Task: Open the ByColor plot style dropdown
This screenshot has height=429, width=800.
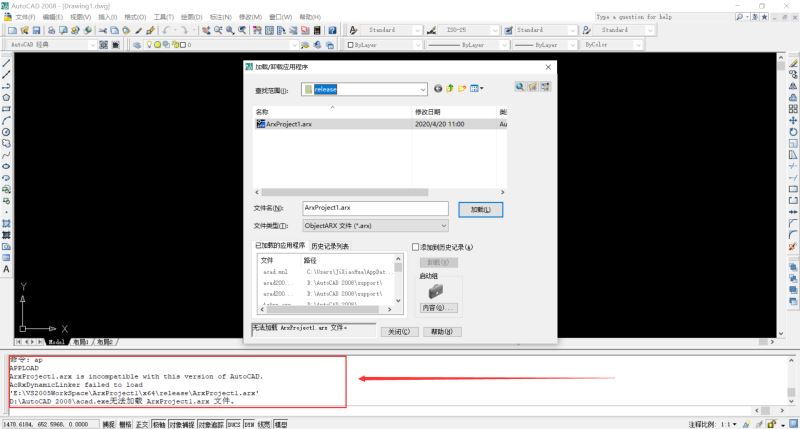Action: 638,45
